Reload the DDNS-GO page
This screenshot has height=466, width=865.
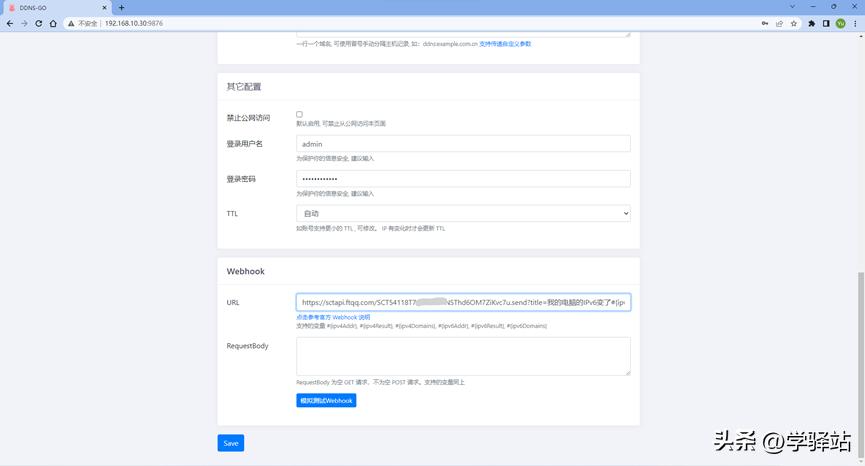click(x=39, y=24)
